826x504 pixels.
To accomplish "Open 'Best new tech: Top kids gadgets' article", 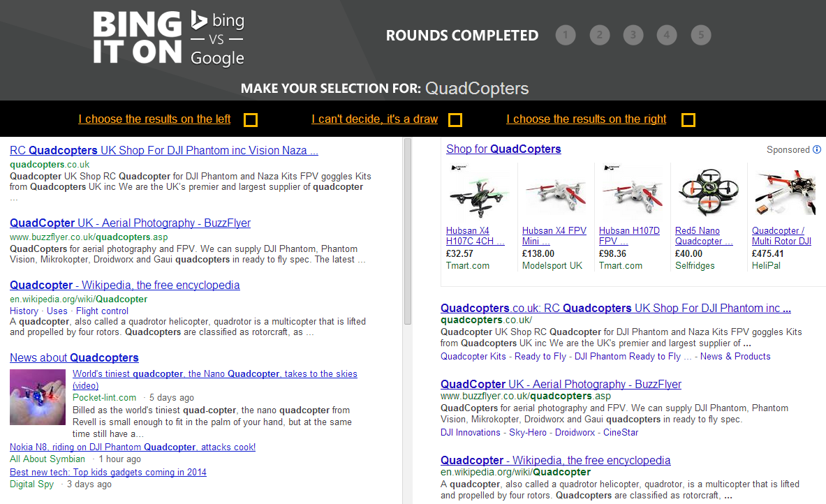I will click(108, 473).
